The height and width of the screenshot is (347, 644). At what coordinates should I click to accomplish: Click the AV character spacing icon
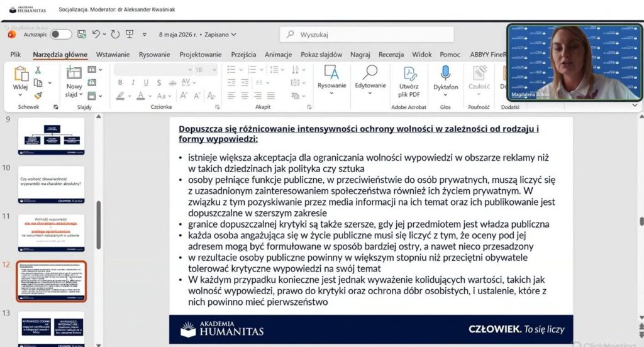(x=186, y=82)
